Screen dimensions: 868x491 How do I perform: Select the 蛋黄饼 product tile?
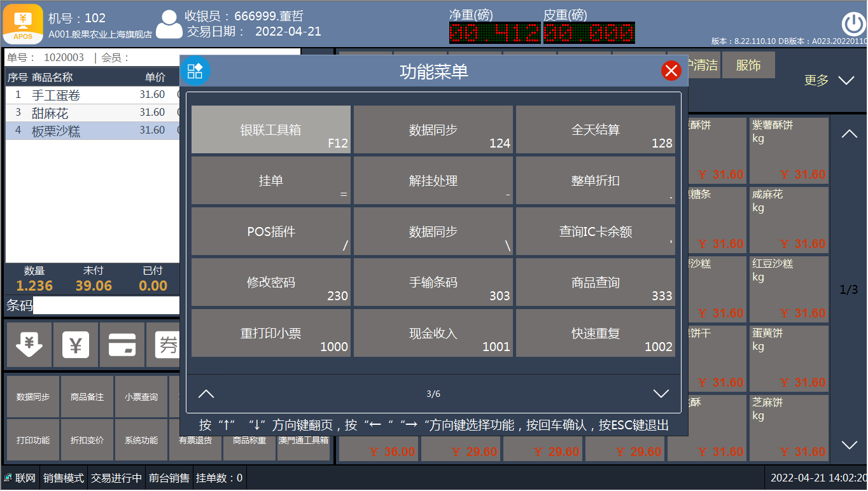click(x=789, y=358)
